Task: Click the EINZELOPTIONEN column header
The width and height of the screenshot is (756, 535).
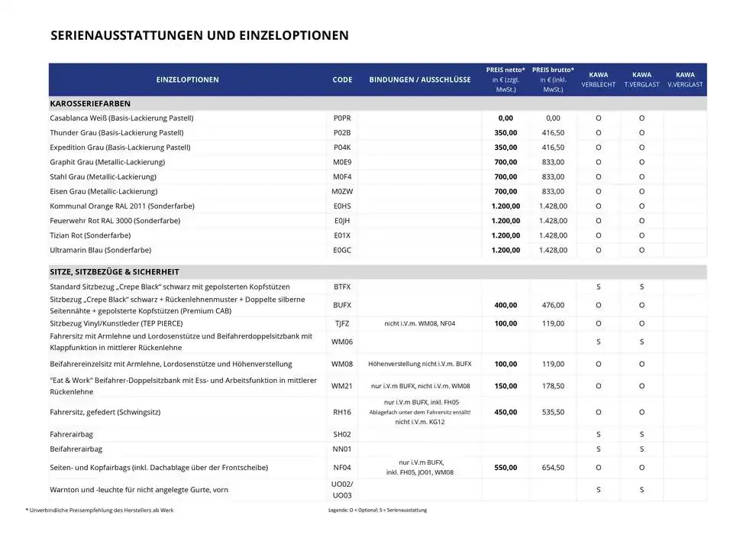Action: (188, 79)
